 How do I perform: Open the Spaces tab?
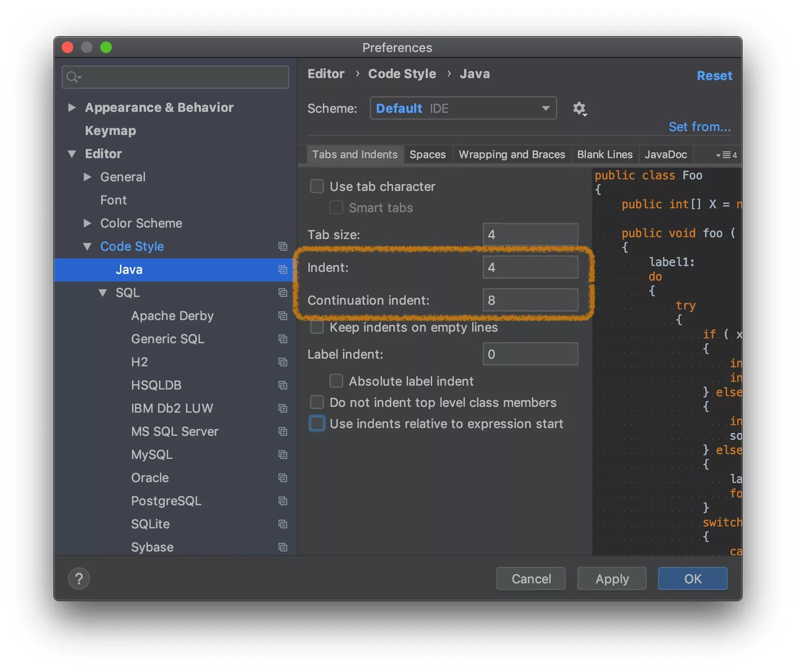(427, 154)
